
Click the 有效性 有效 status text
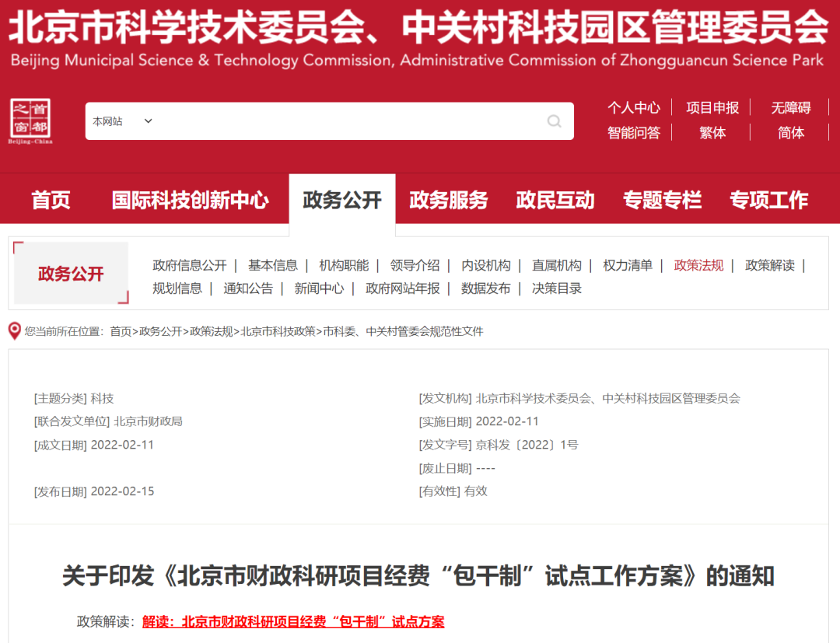pos(453,491)
